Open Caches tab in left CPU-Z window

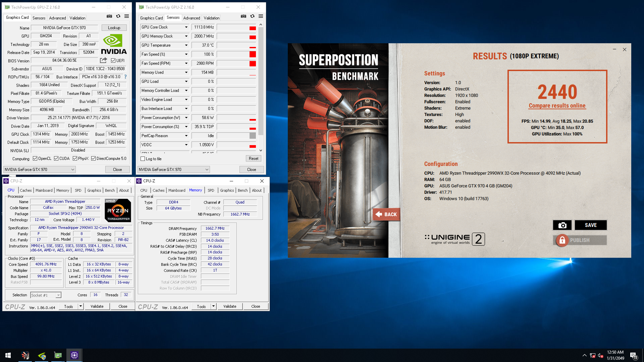pyautogui.click(x=26, y=190)
